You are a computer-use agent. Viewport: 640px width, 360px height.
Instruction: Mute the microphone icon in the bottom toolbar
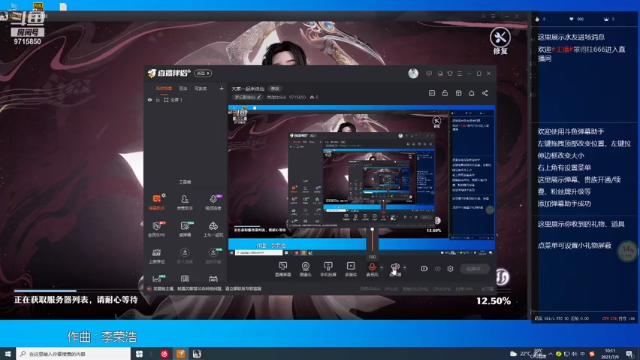(x=372, y=267)
